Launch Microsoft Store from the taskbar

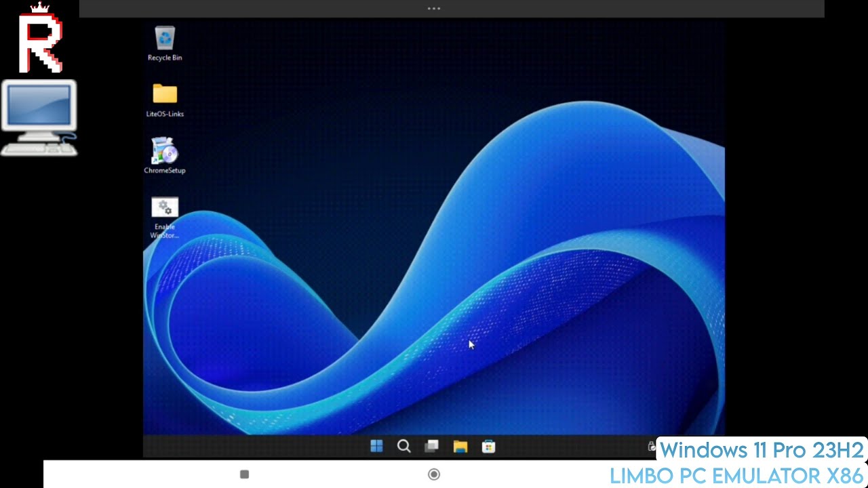coord(488,446)
